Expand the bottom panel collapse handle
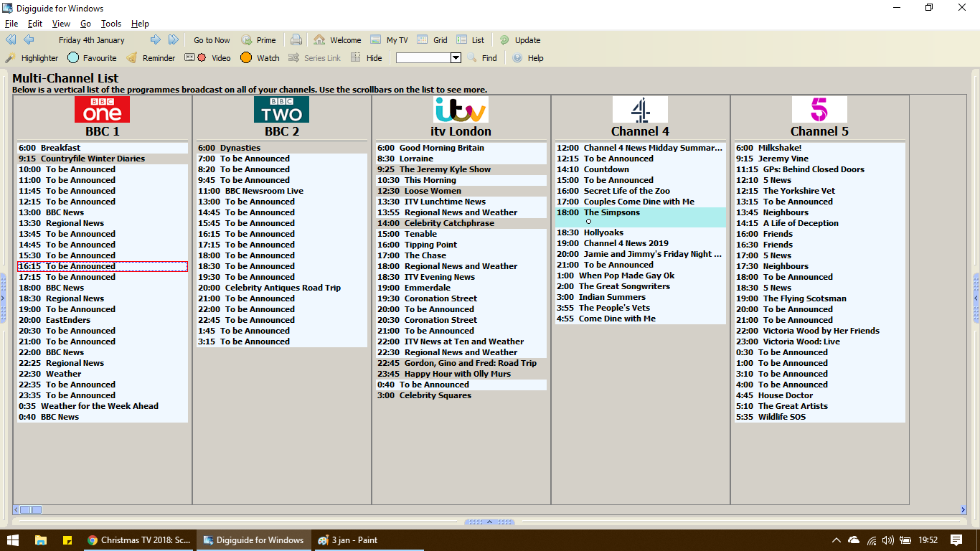 click(490, 522)
